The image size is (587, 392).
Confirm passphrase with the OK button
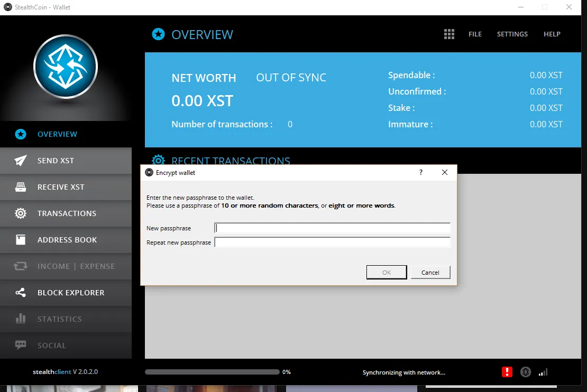387,272
